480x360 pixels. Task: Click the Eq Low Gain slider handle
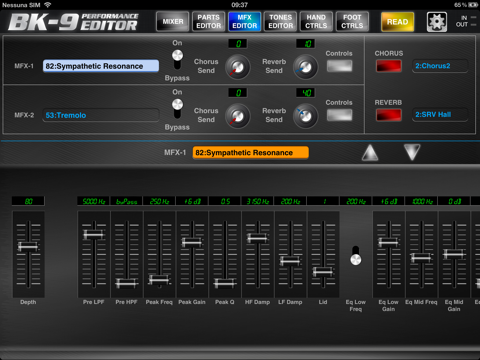(x=389, y=242)
